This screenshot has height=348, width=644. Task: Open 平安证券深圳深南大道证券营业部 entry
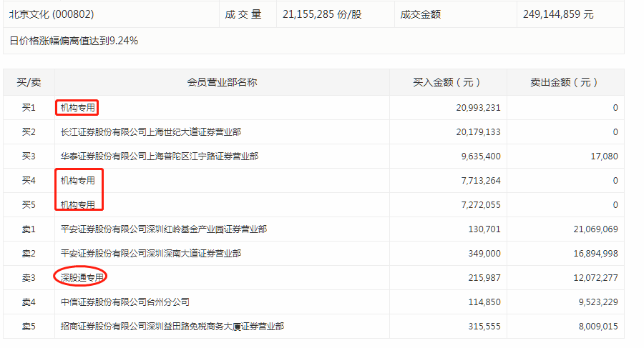(151, 254)
